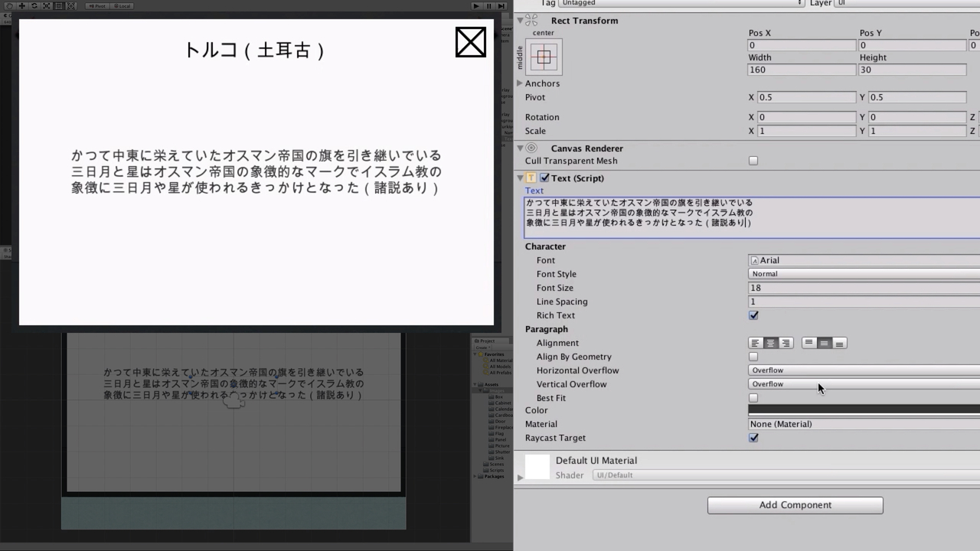Click the X close icon on the white panel
Screen dimensions: 980x551
pyautogui.click(x=471, y=42)
